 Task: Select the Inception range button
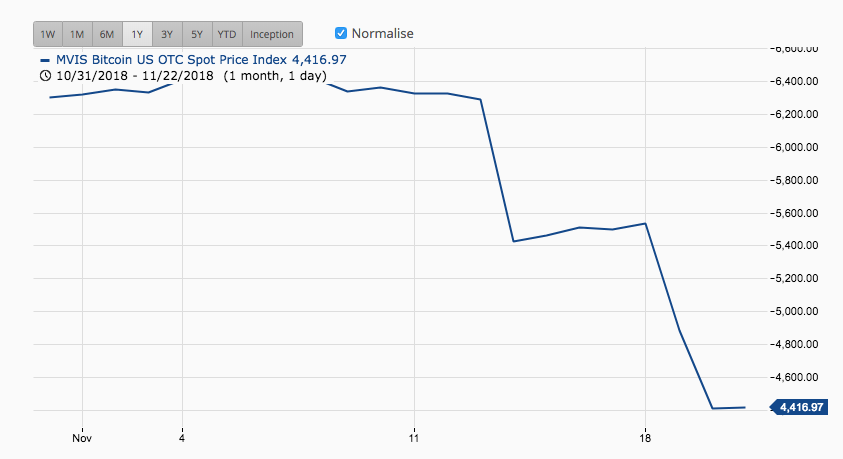(272, 34)
